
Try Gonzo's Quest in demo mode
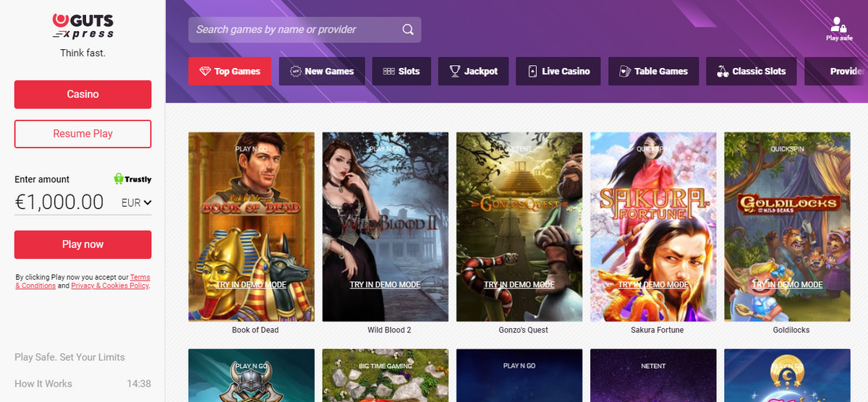pos(519,285)
